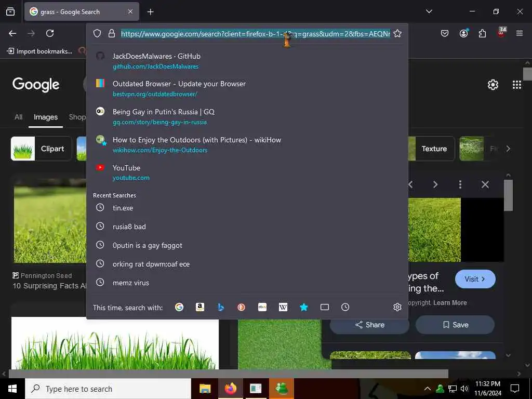Open the Pocket save icon
532x399 pixels.
click(445, 33)
